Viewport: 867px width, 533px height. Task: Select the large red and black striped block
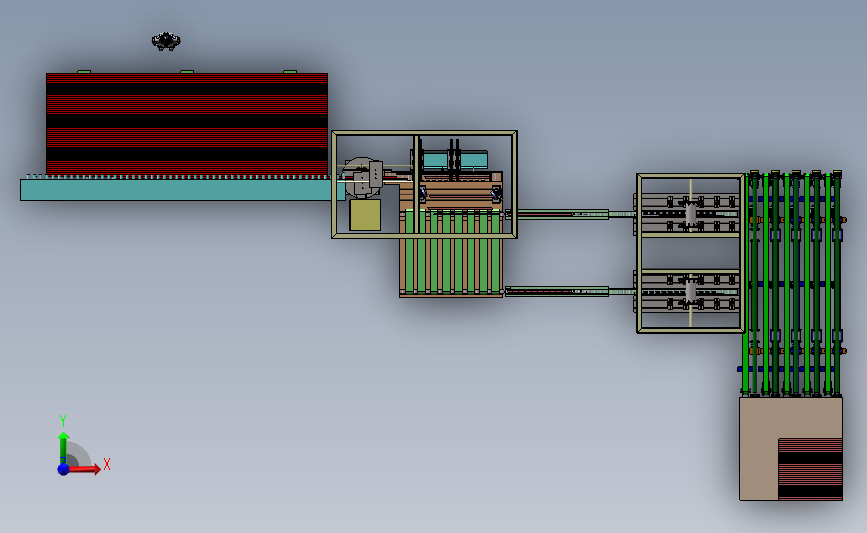coord(187,124)
